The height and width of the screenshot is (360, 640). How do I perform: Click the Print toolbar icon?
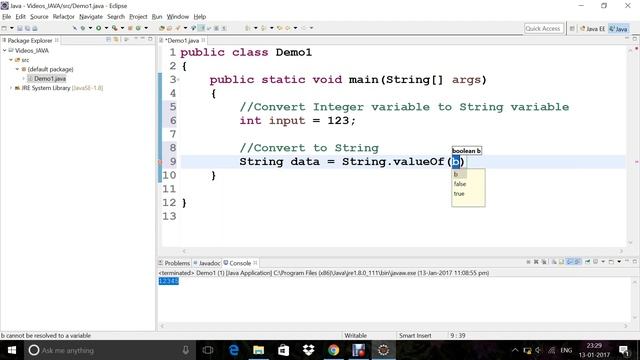point(35,28)
